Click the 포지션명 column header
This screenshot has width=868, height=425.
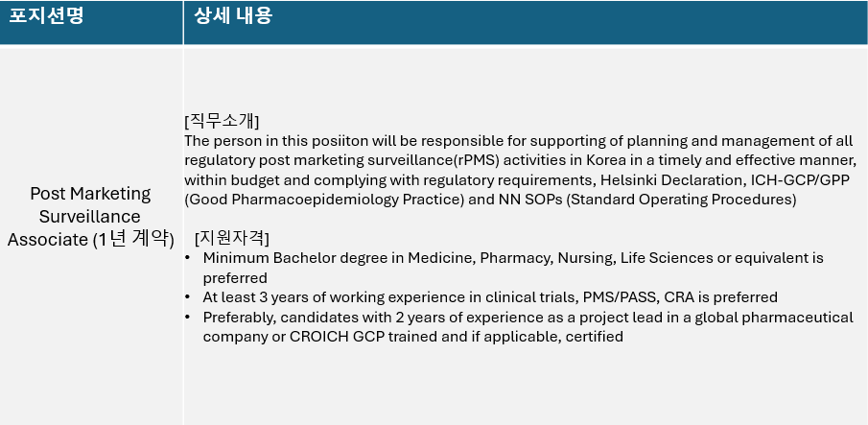(x=46, y=15)
